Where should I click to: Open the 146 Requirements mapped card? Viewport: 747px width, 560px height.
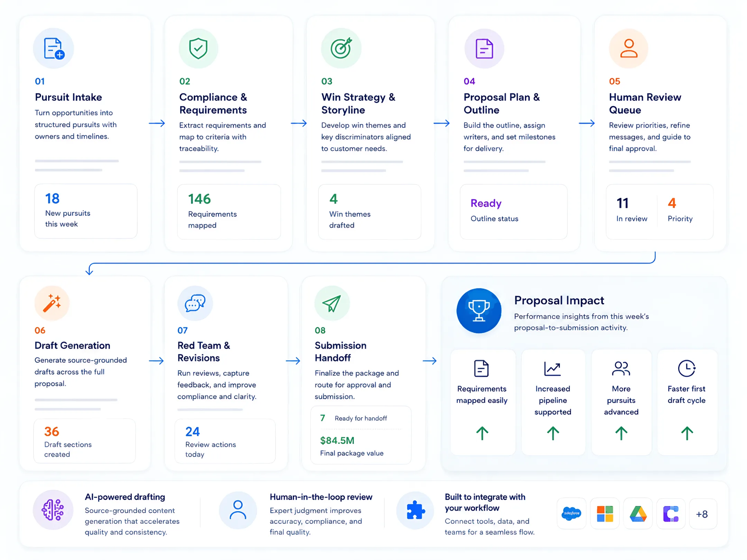click(229, 212)
